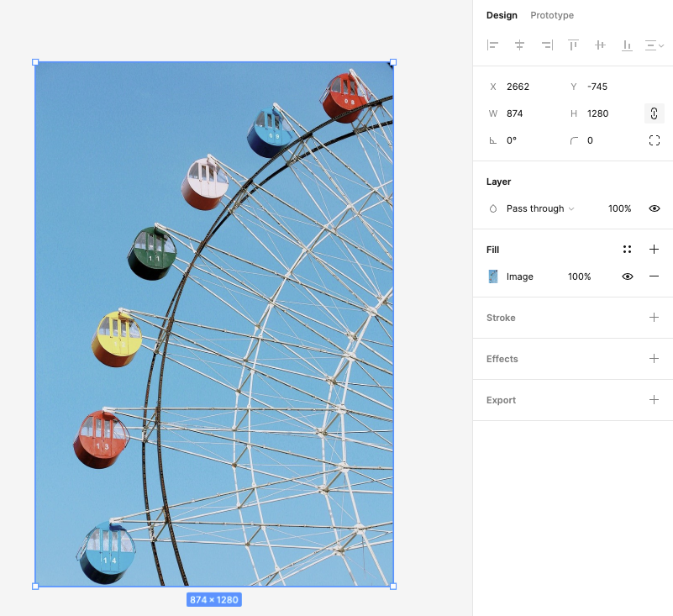This screenshot has width=673, height=616.
Task: Click the Effects section header
Action: [502, 359]
